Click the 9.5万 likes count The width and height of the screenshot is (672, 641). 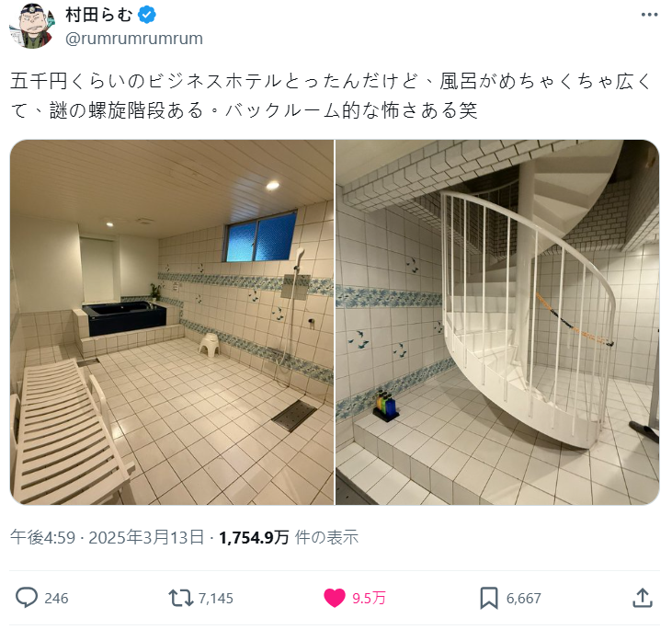pyautogui.click(x=369, y=598)
